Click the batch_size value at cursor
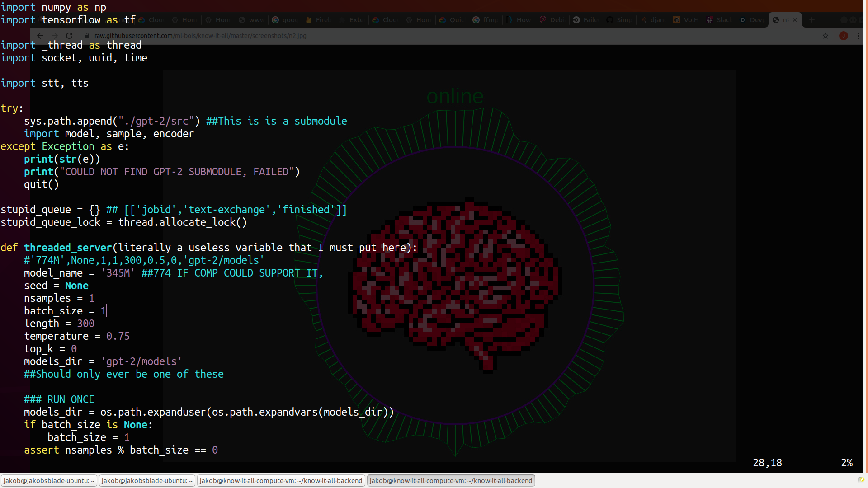This screenshot has height=488, width=868. coord(103,311)
